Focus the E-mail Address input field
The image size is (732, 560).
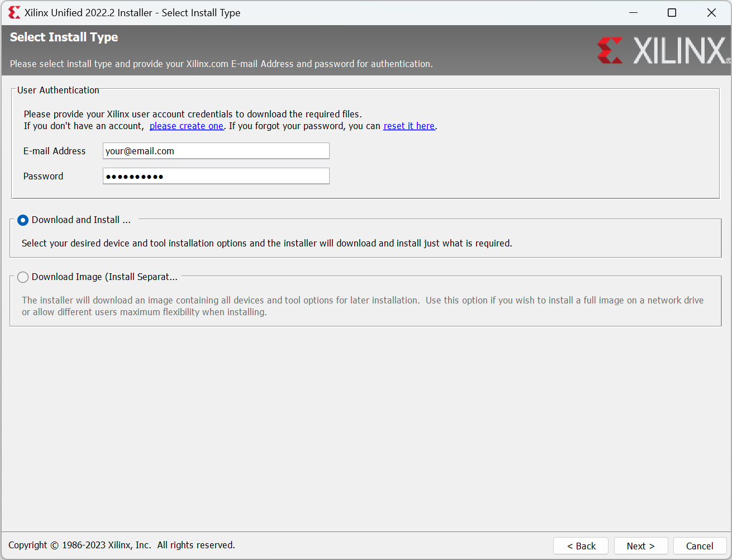[216, 151]
